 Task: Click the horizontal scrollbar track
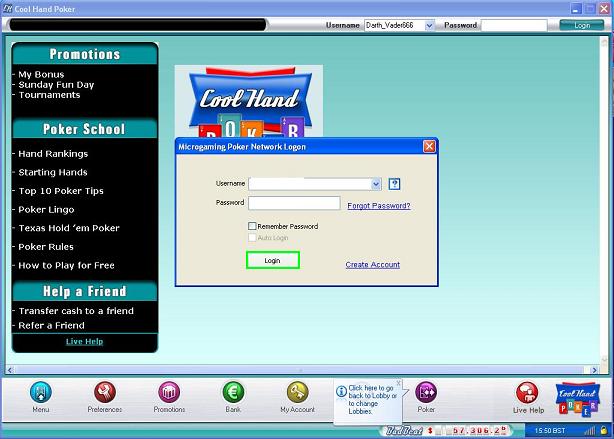302,370
